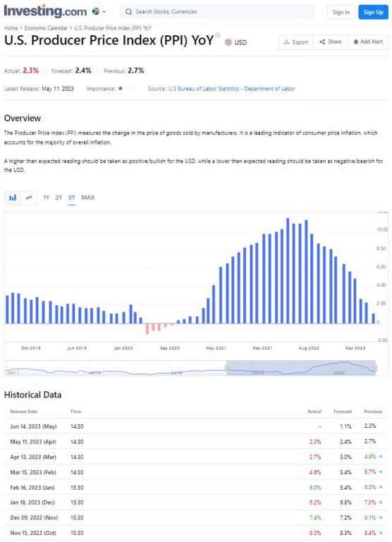This screenshot has height=542, width=392.
Task: Click the Latest Release date May 11, 2023
Action: tap(58, 89)
